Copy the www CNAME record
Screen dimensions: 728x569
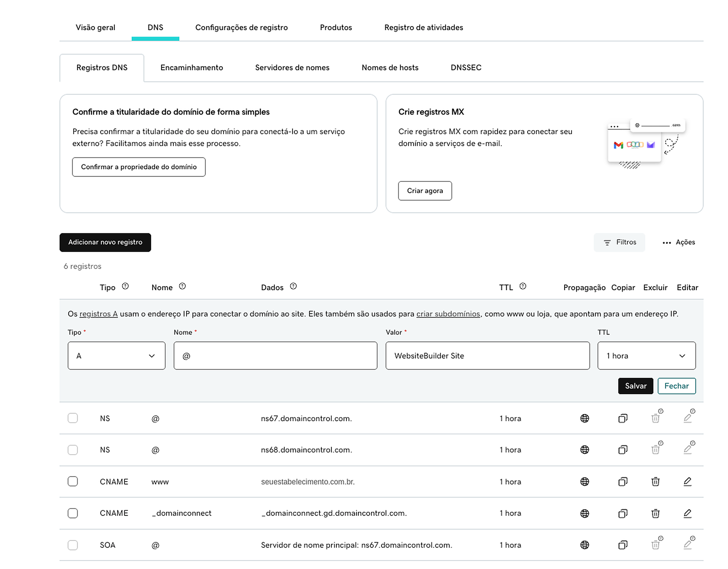623,481
